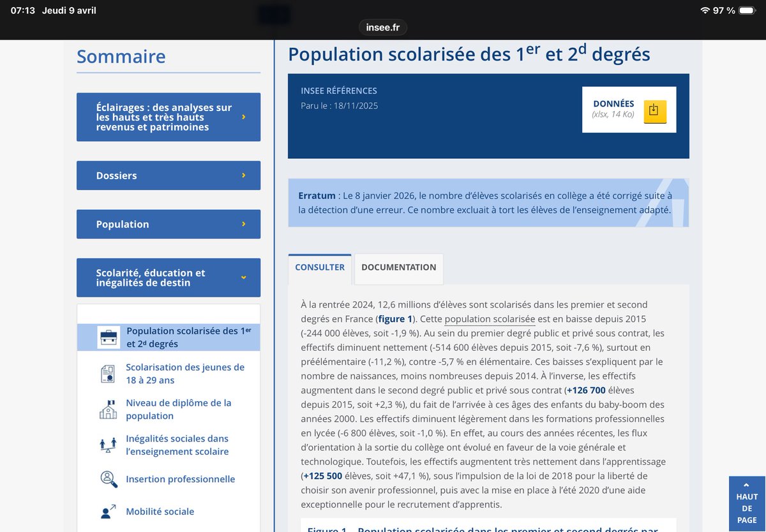
Task: Tap the insee.fr address bar
Action: coord(383,27)
